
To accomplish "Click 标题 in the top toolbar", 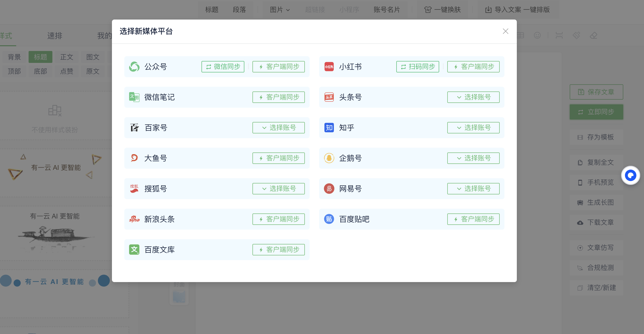I will 212,10.
